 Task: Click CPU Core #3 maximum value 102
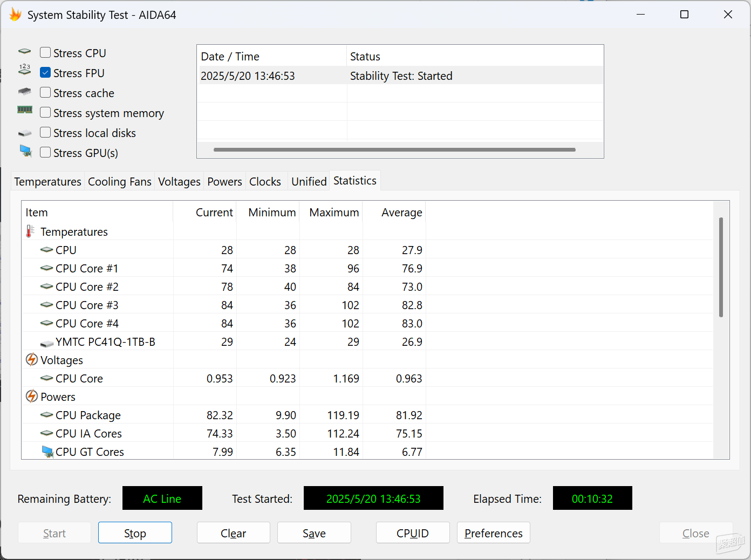click(x=350, y=305)
